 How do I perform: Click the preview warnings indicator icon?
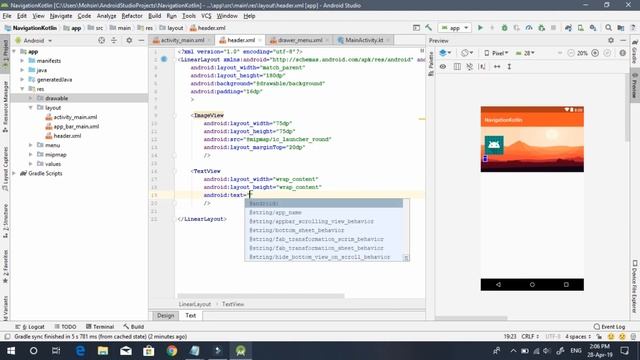(622, 53)
